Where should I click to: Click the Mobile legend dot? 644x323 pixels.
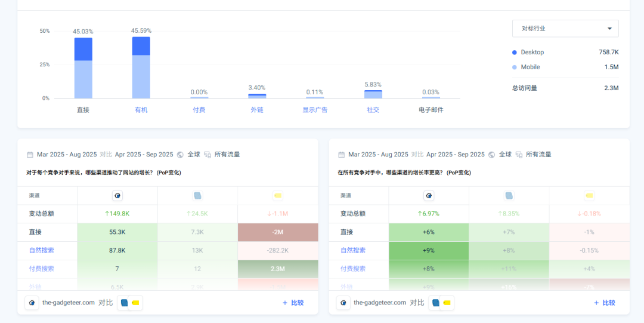515,67
